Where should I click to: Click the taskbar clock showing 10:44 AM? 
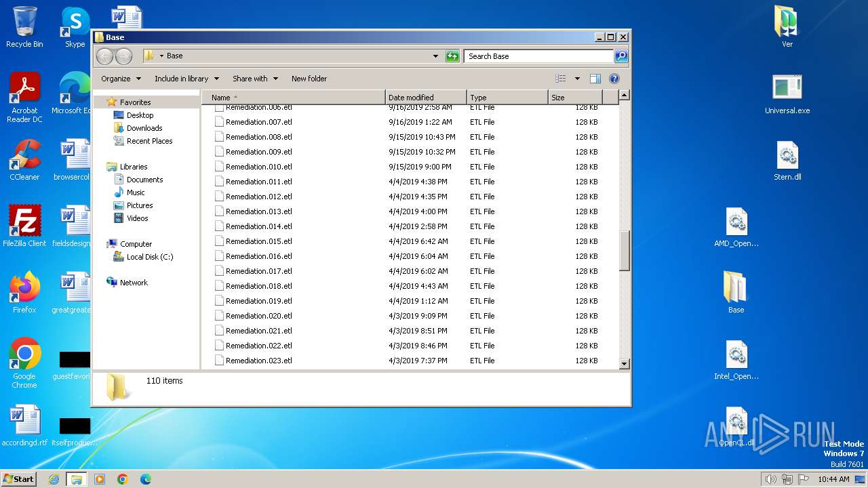coord(833,479)
